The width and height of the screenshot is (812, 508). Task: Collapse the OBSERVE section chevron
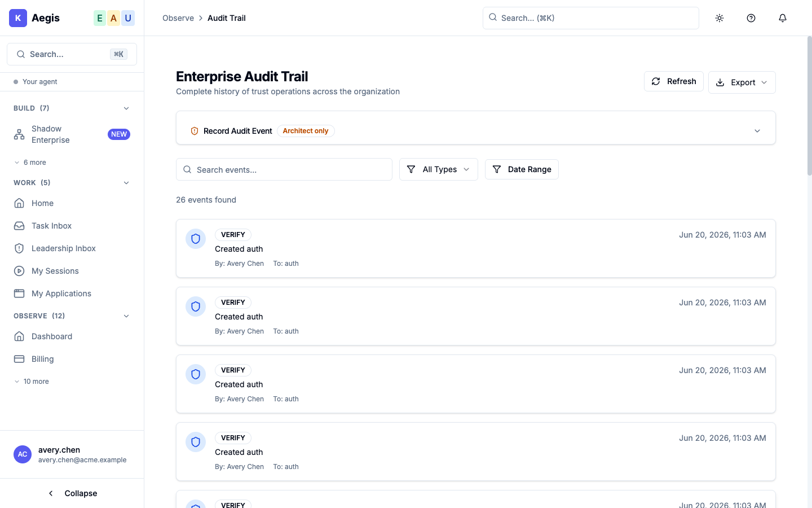(x=126, y=316)
